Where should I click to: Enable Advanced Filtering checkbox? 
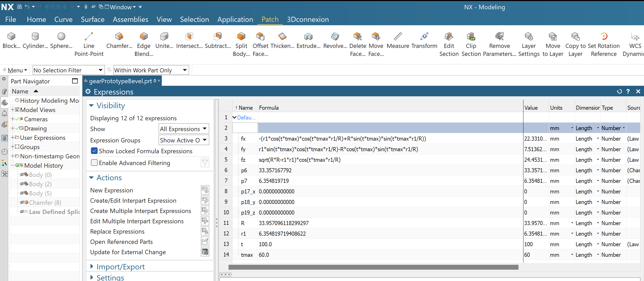(x=94, y=163)
